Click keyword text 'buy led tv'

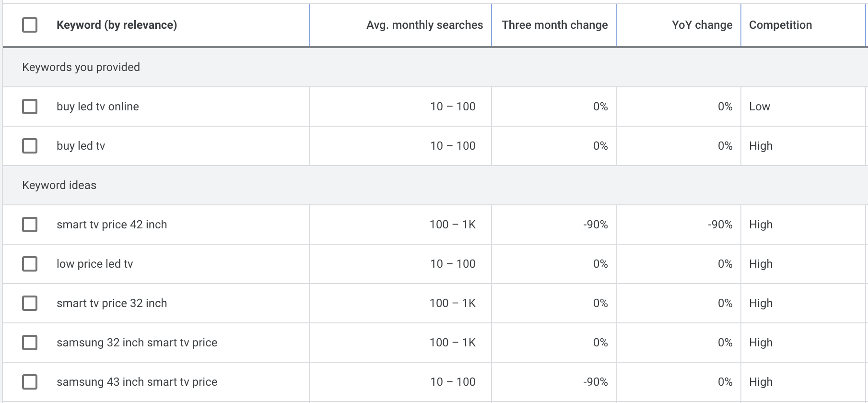click(x=81, y=146)
